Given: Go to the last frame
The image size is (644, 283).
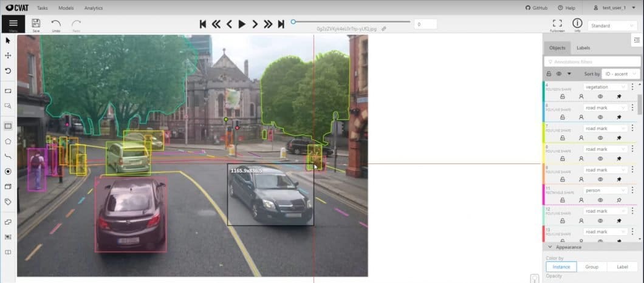Looking at the screenshot, I should coord(281,24).
